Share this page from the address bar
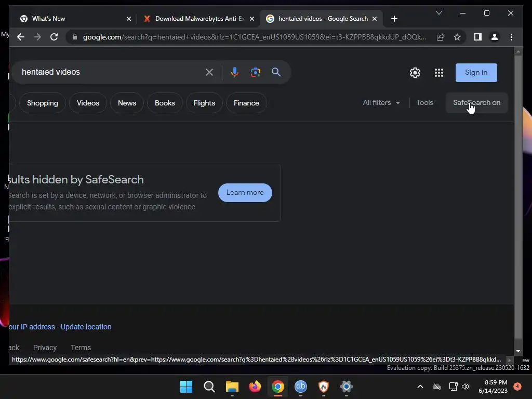 (441, 37)
